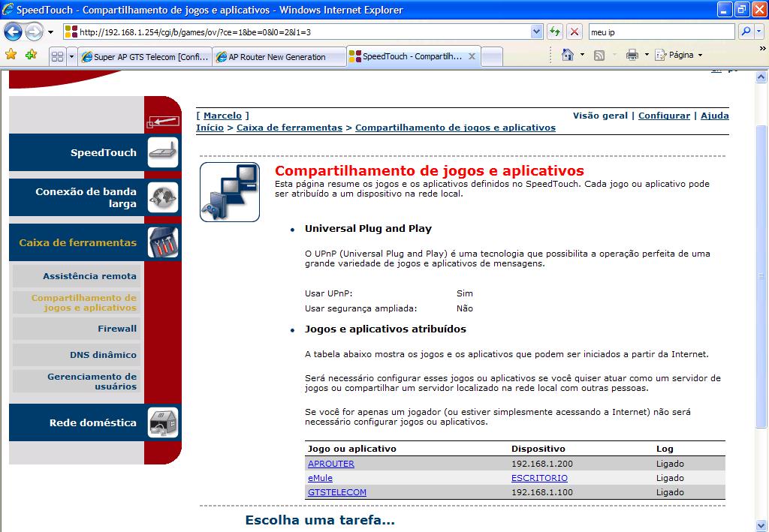
Task: Stop page loading with the red X button
Action: click(574, 32)
